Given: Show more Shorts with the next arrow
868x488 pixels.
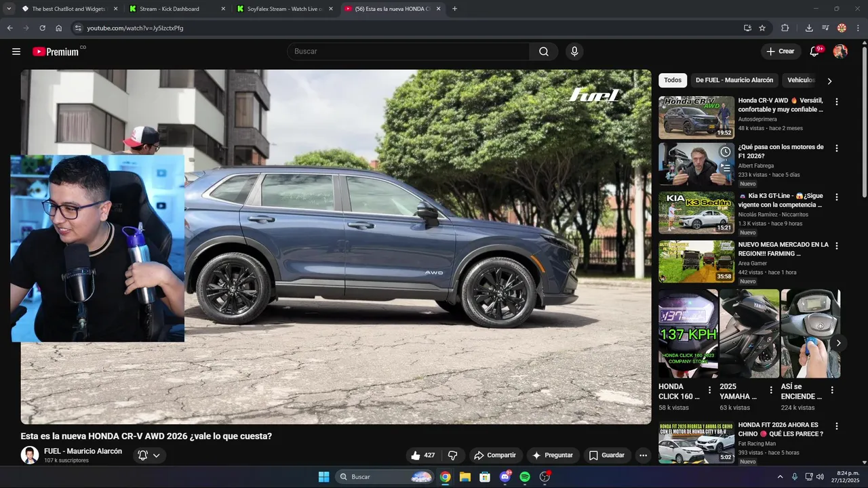Looking at the screenshot, I should (x=838, y=343).
